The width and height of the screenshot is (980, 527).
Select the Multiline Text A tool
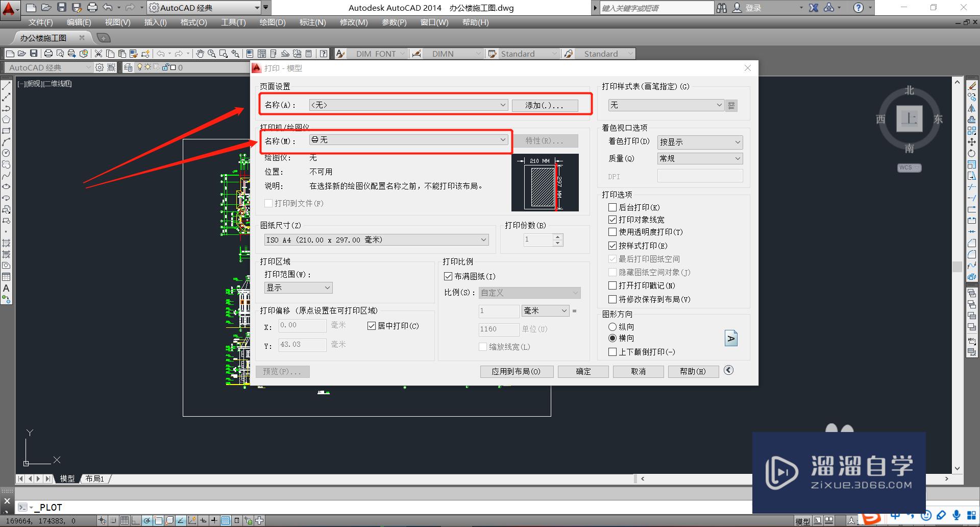(6, 289)
